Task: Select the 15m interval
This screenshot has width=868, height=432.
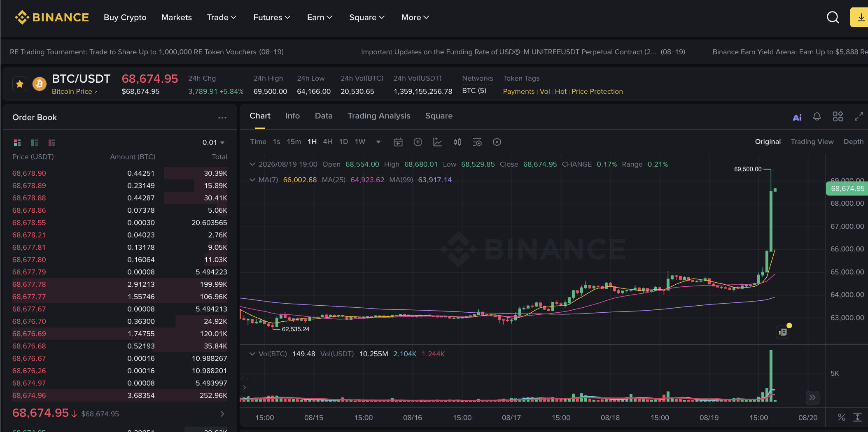Action: [x=294, y=142]
